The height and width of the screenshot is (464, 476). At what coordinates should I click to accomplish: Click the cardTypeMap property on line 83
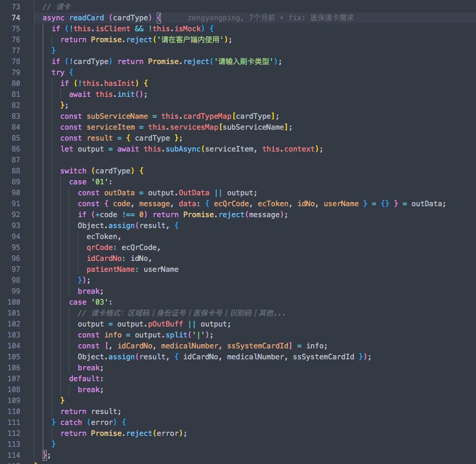pos(207,116)
